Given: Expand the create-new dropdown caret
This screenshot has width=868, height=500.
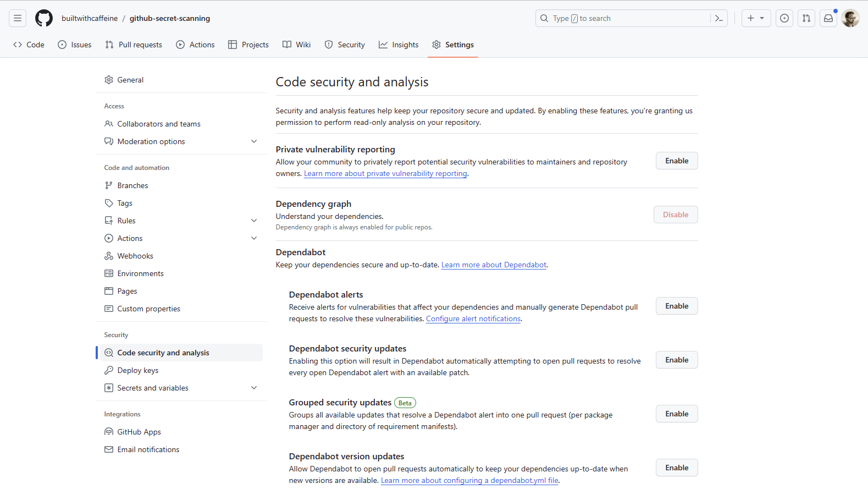Looking at the screenshot, I should point(762,18).
